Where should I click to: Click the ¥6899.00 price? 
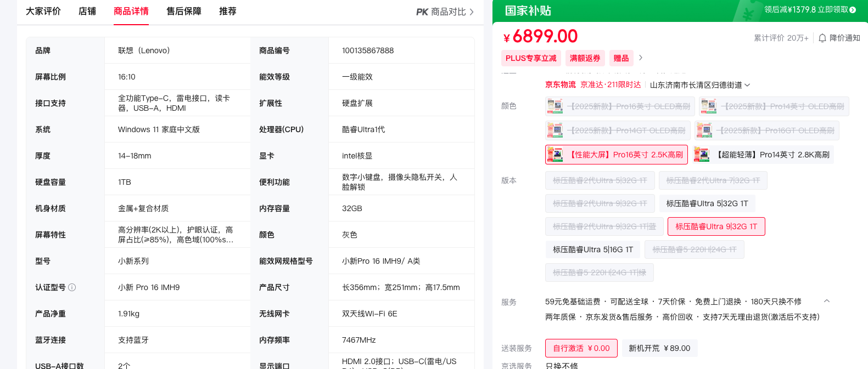[541, 36]
